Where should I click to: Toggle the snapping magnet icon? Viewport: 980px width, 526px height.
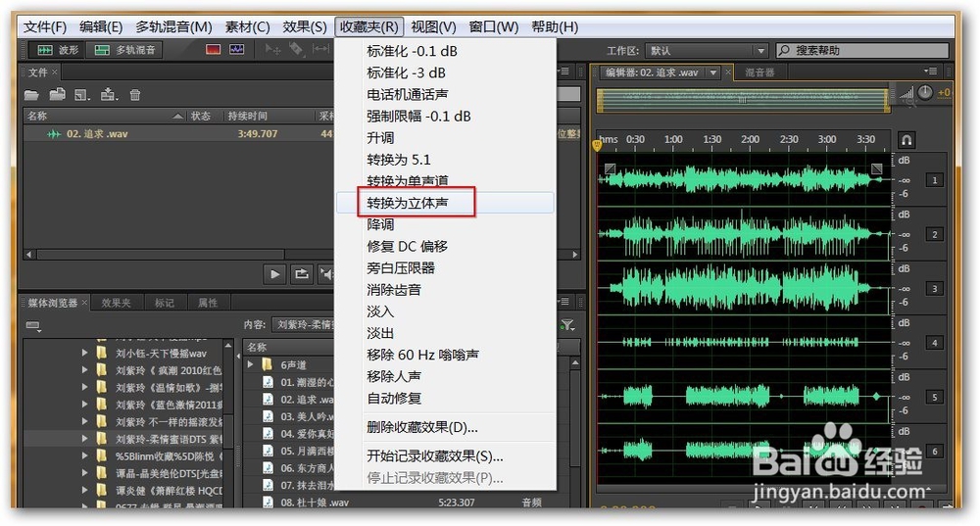906,140
